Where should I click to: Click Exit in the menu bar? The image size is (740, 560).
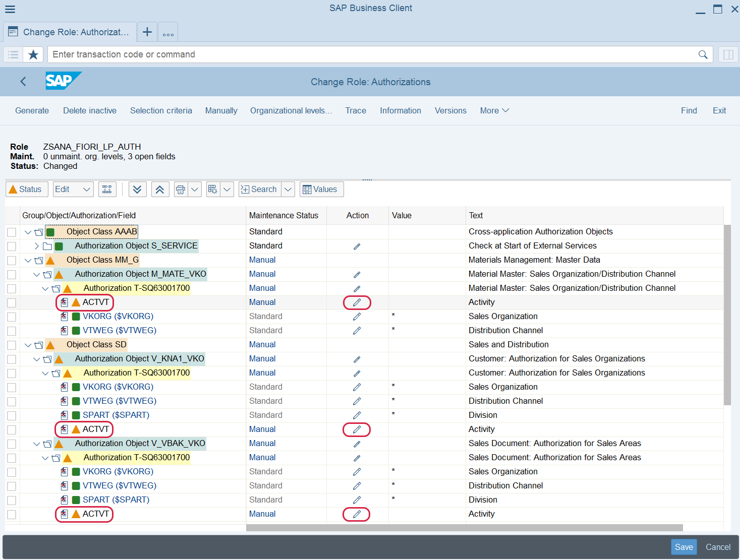[719, 111]
